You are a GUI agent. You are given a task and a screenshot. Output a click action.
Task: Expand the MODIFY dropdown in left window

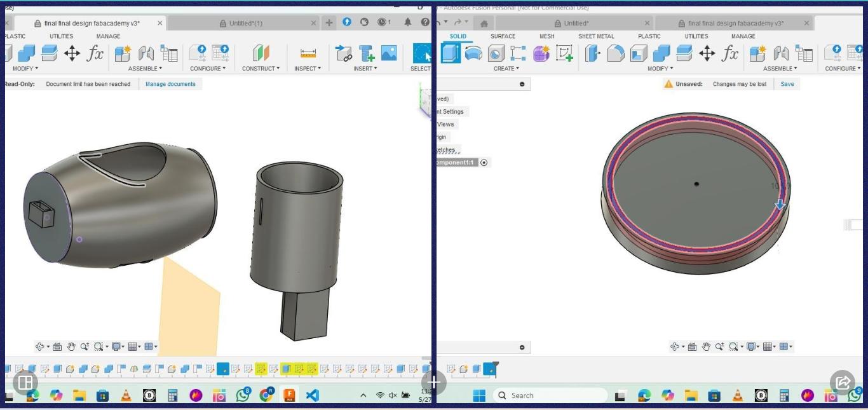25,68
